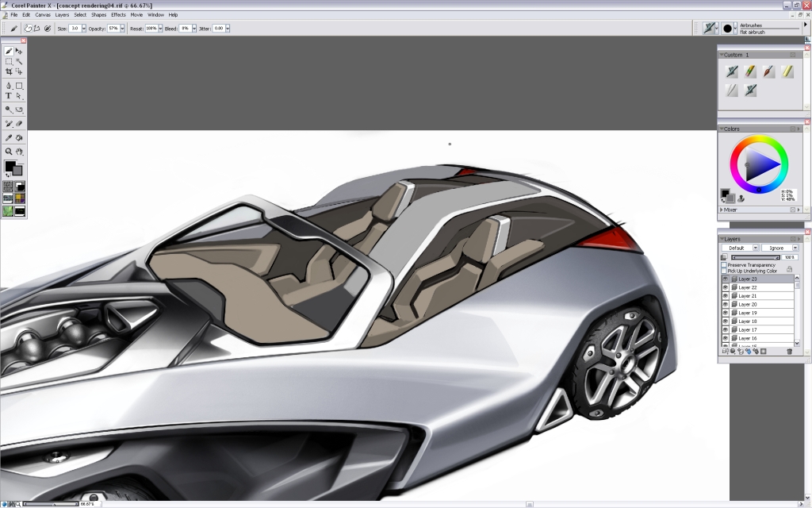This screenshot has width=812, height=508.
Task: Expand the Mixer panel
Action: (x=730, y=209)
